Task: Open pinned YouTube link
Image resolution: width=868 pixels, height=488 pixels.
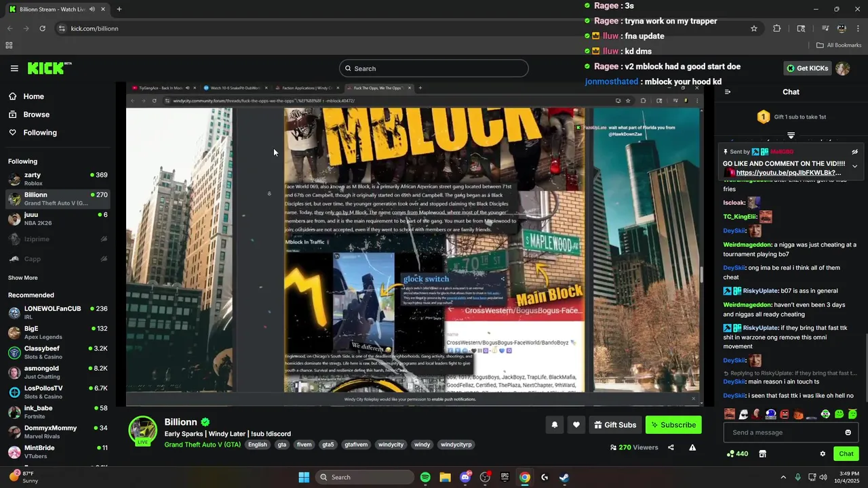Action: 788,173
